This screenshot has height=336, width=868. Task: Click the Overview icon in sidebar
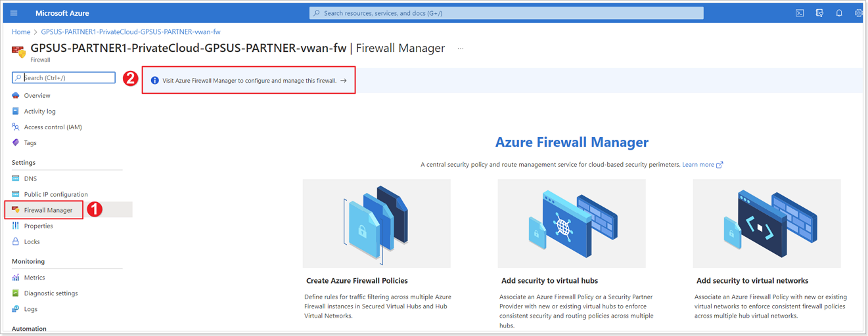click(x=16, y=96)
